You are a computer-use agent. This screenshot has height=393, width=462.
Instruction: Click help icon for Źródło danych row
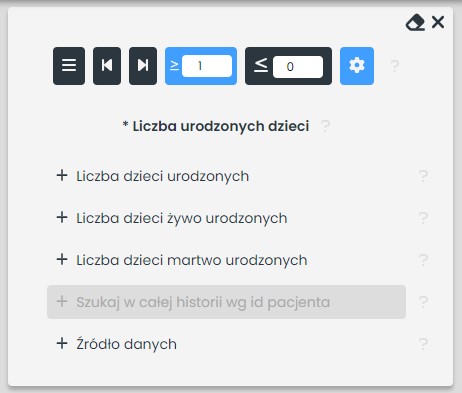(x=423, y=344)
